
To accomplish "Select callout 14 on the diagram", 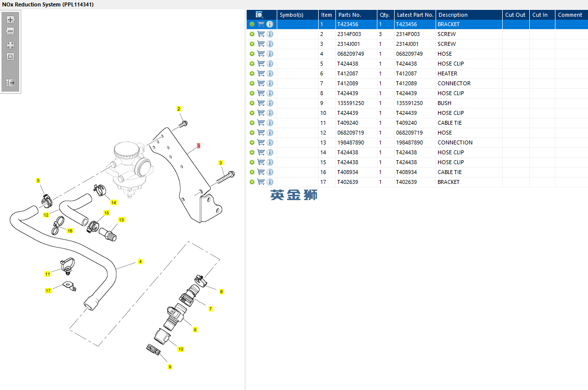I will click(x=113, y=202).
